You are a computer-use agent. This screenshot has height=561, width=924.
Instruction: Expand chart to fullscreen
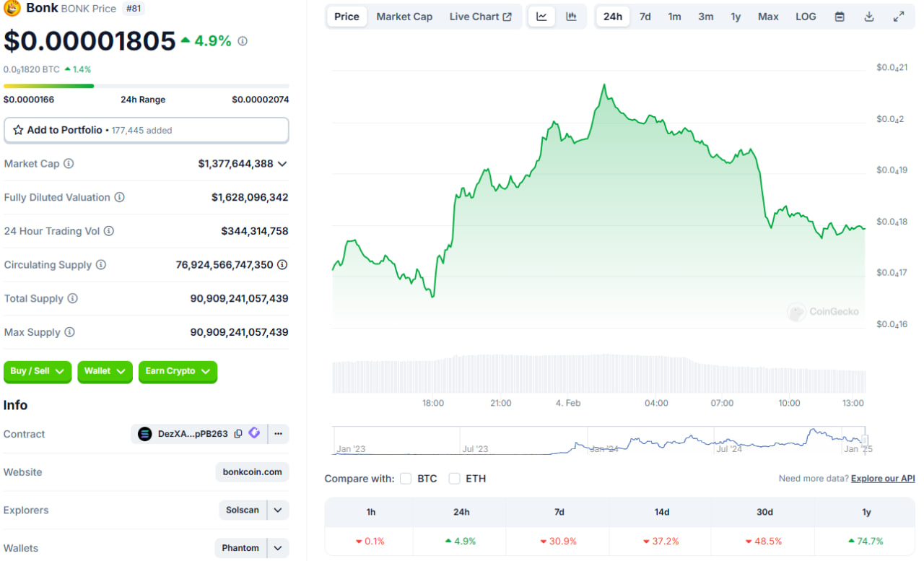[x=899, y=17]
